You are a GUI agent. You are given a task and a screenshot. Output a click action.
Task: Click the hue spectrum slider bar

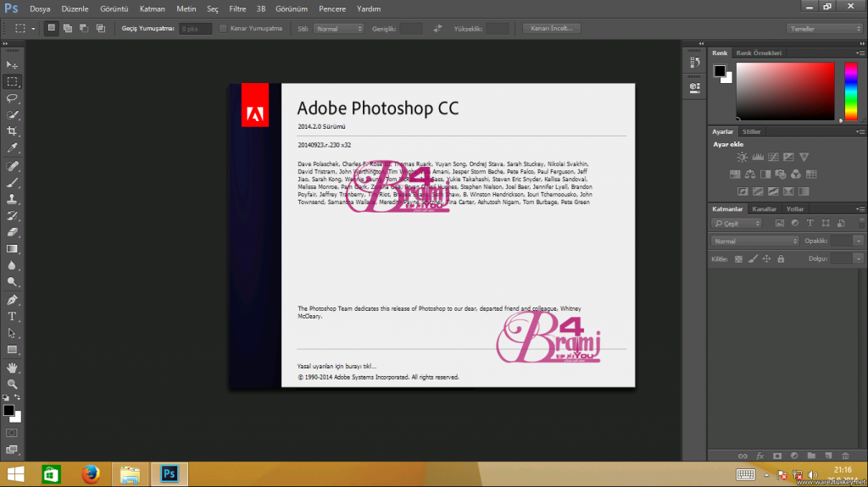(851, 91)
